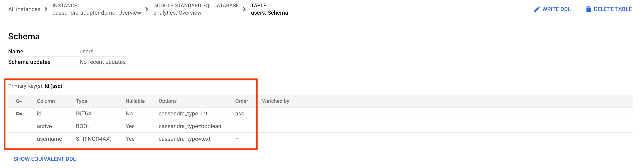
Task: Click the trash icon beside Delete Table
Action: click(x=588, y=9)
